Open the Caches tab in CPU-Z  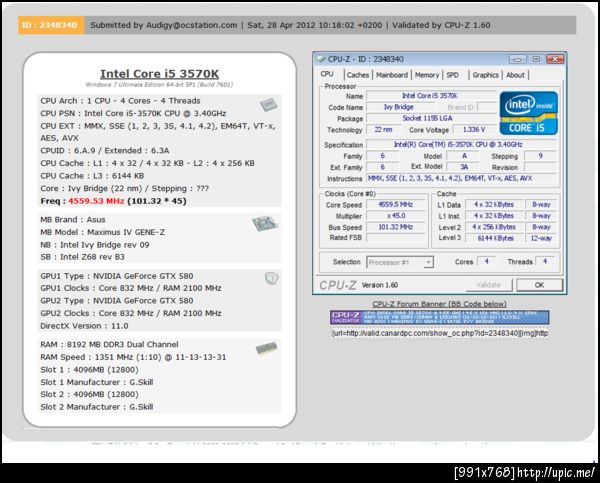point(358,75)
